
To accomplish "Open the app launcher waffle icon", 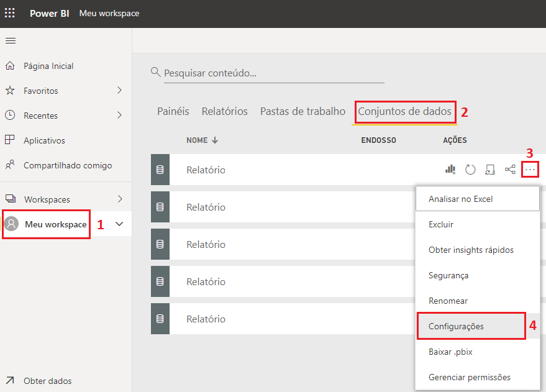I will click(10, 13).
